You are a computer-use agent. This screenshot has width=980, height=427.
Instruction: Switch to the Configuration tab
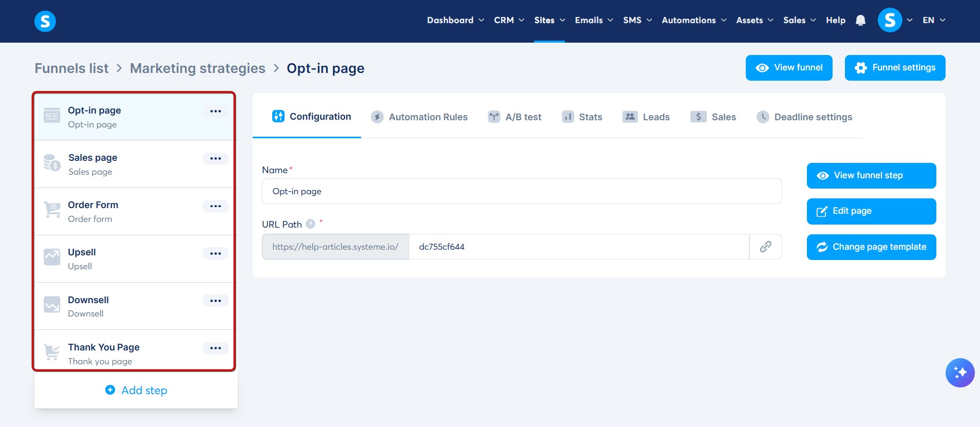tap(311, 117)
